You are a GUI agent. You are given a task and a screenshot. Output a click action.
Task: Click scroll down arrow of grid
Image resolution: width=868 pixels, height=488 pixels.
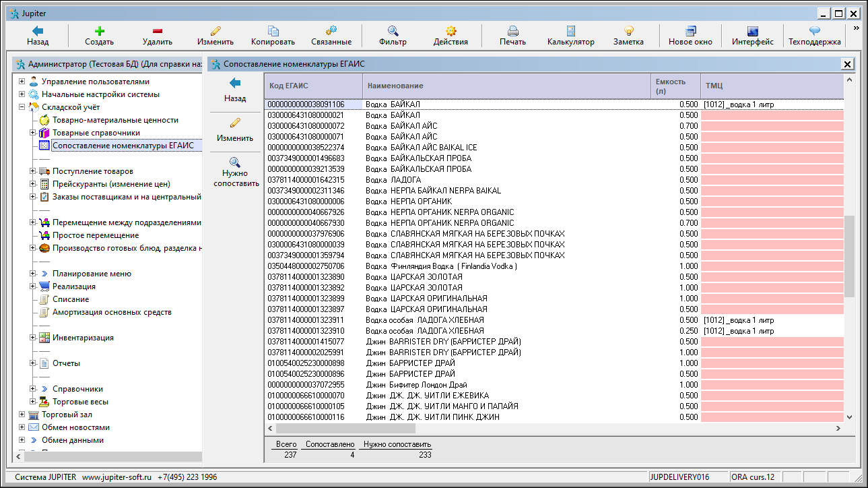[x=849, y=417]
